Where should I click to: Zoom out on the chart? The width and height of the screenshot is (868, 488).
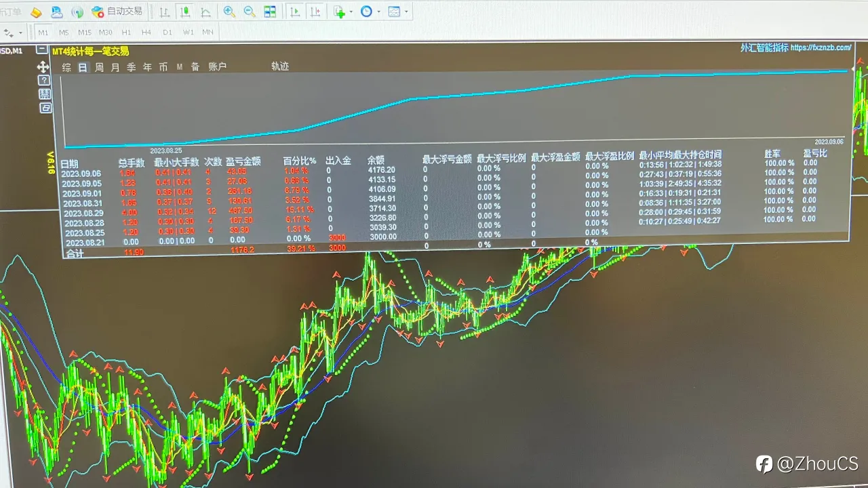tap(250, 12)
